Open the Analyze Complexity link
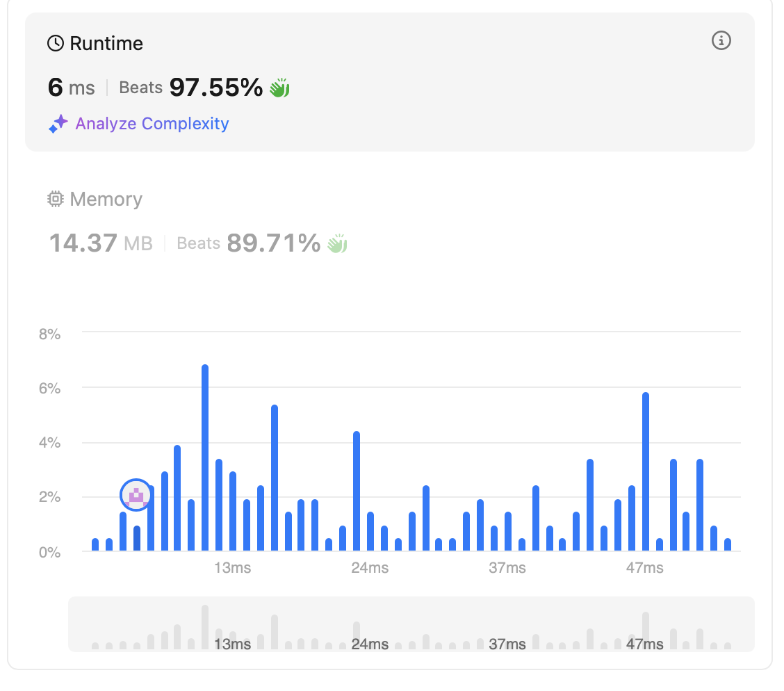 (152, 124)
